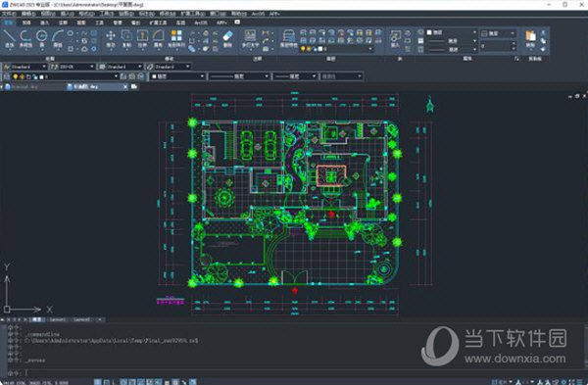This screenshot has height=385, width=588.
Task: Select the red entrance arrow at bottom of plan
Action: tap(295, 291)
